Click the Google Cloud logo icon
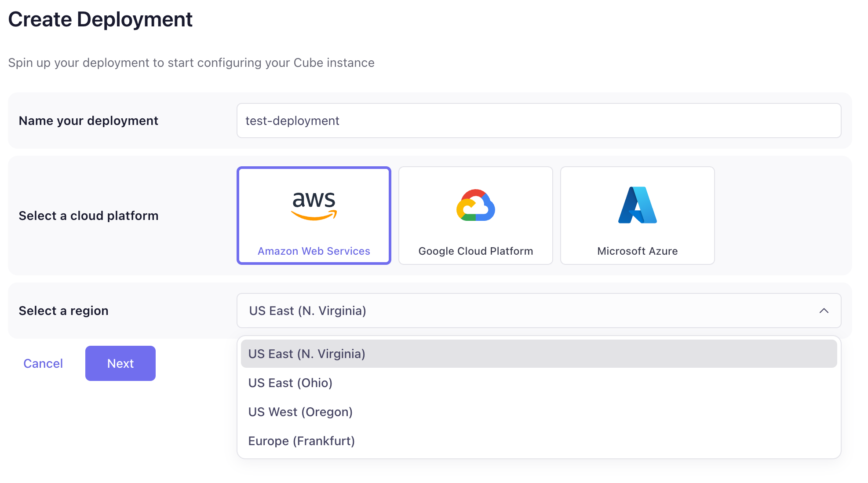868x483 pixels. coord(476,205)
